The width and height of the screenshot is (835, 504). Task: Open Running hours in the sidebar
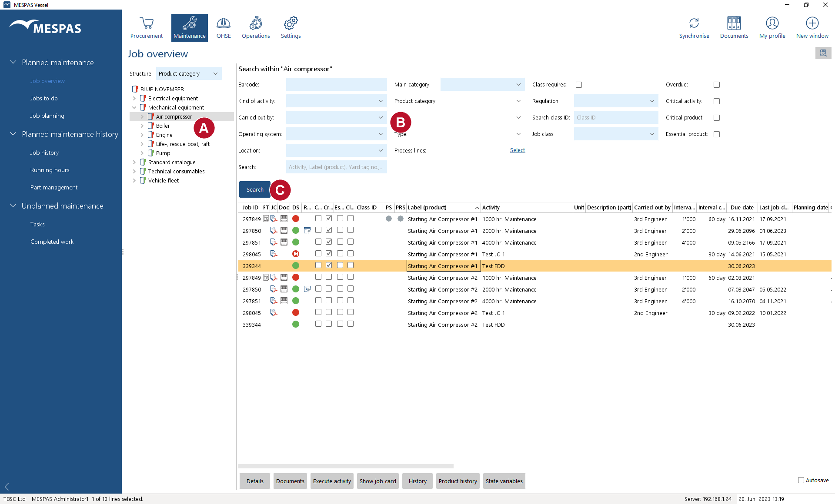[x=50, y=170]
